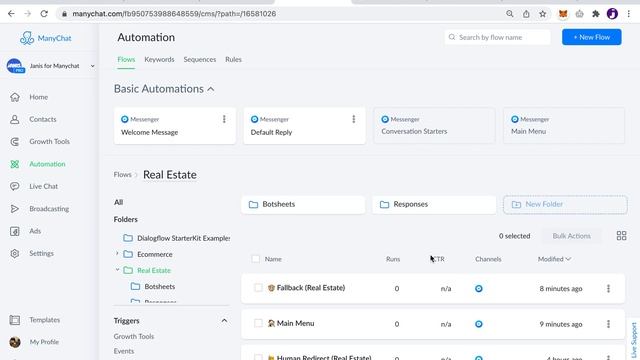Expand the Ecommerce folder
The height and width of the screenshot is (360, 640).
click(117, 254)
